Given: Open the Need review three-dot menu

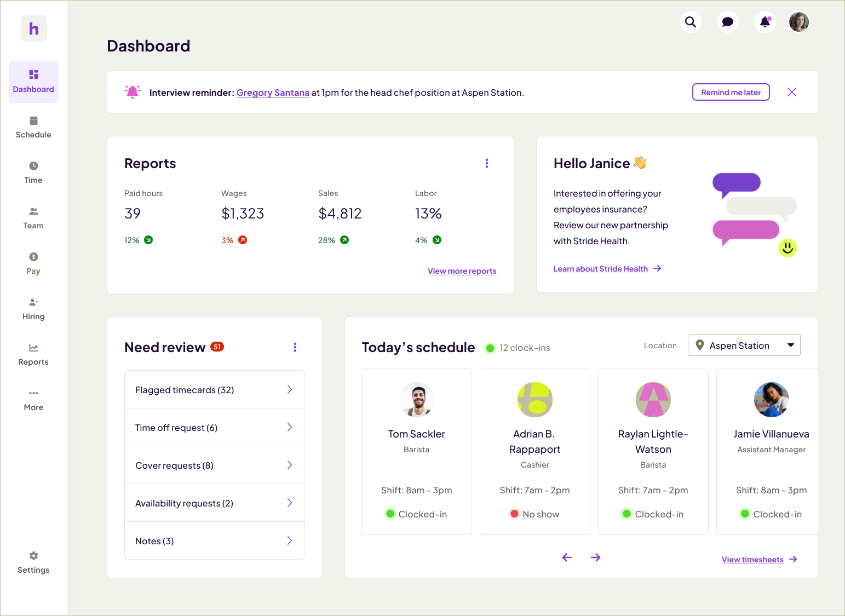Looking at the screenshot, I should (x=295, y=347).
